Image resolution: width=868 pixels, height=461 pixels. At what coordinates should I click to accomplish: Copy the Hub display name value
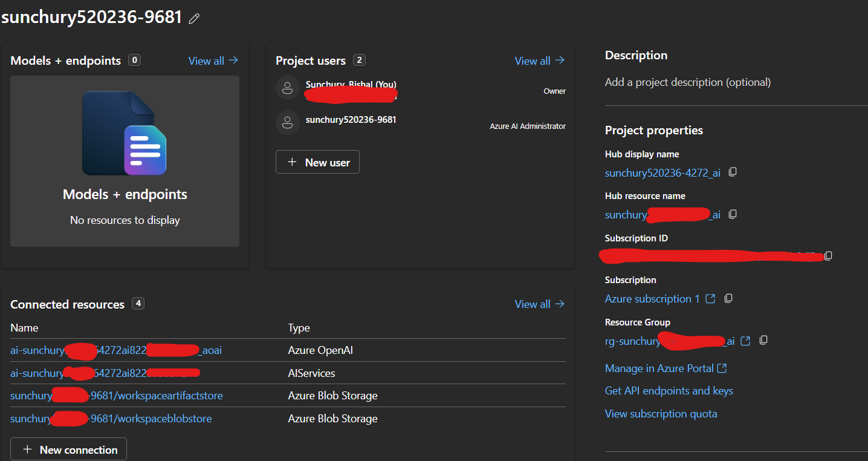pos(733,172)
